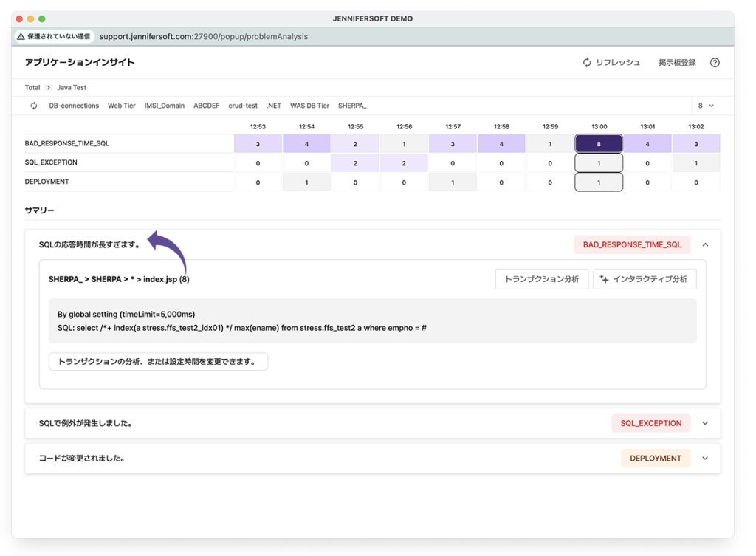Viewport: 756px width, 556px height.
Task: Expand the SQL_EXCEPTION summary section
Action: [x=705, y=423]
